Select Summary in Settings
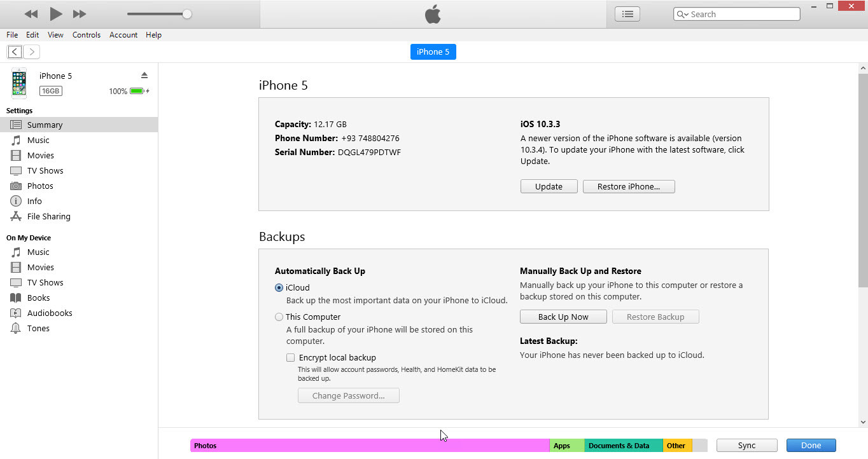 click(79, 125)
